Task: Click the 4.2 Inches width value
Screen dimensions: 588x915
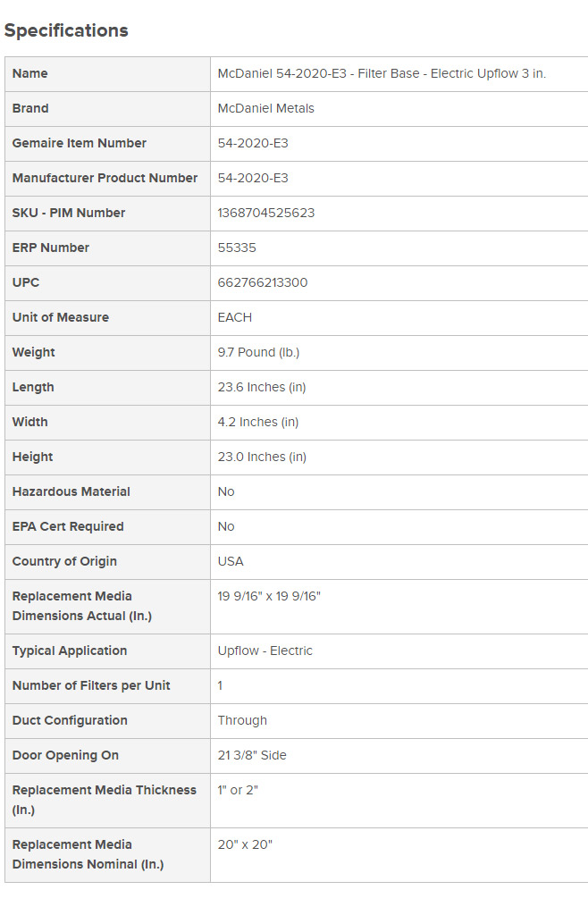Action: [257, 422]
